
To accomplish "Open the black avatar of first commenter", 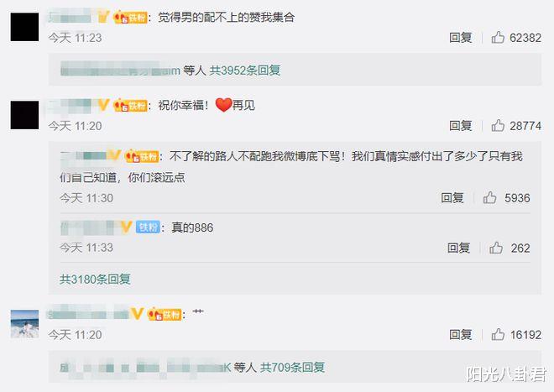I will click(24, 27).
